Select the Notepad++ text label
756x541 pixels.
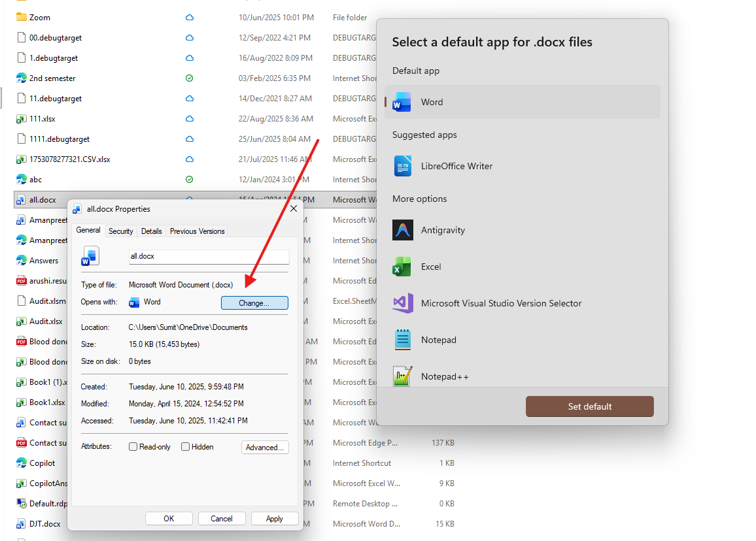(445, 377)
